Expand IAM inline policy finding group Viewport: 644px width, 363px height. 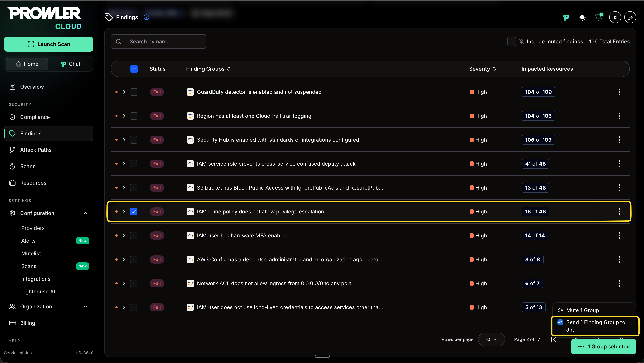point(124,212)
